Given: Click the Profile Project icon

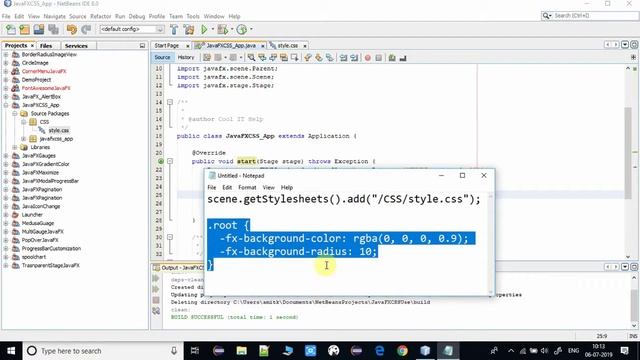Looking at the screenshot, I should [x=242, y=29].
